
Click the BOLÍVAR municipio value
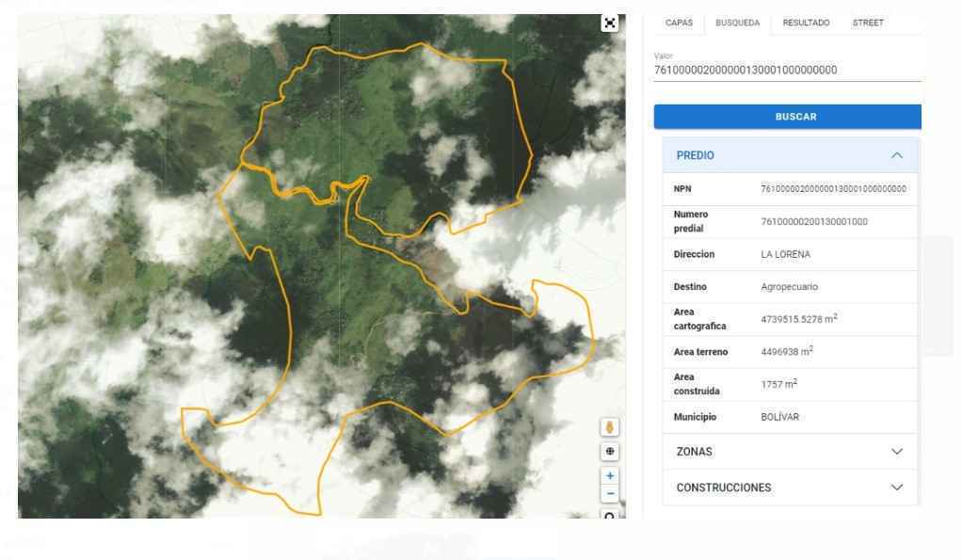point(779,417)
